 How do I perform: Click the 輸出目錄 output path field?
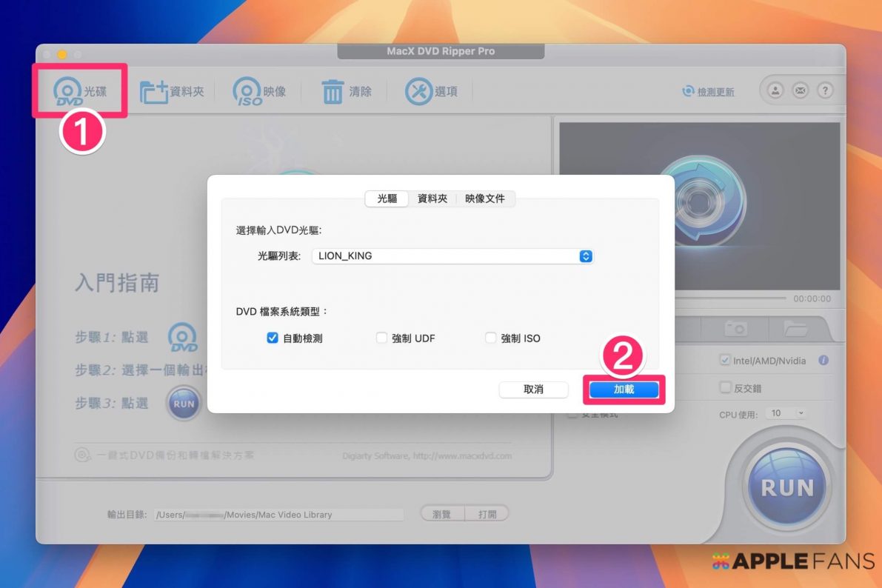[x=278, y=515]
